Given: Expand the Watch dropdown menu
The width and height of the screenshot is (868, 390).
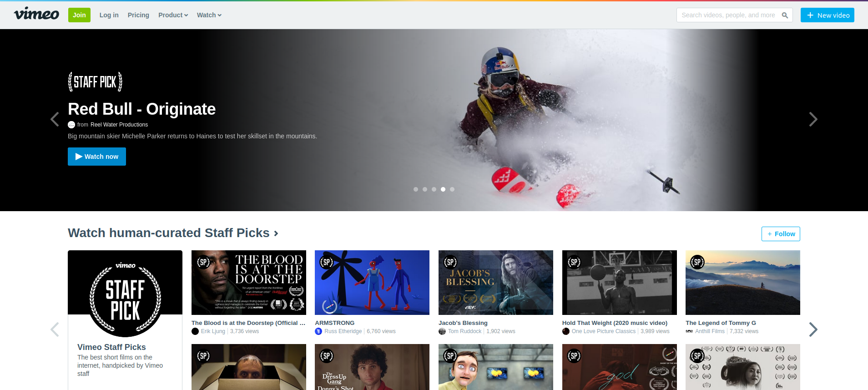Looking at the screenshot, I should 209,15.
